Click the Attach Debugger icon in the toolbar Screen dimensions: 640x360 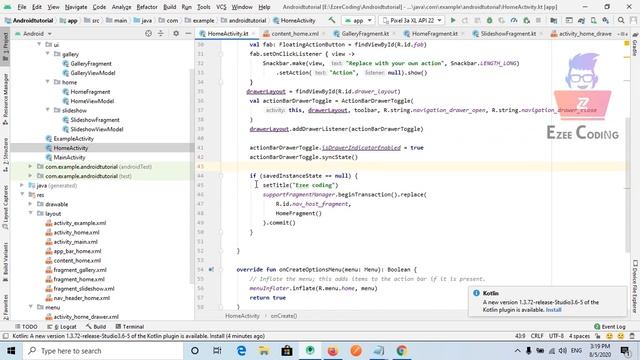coord(527,20)
